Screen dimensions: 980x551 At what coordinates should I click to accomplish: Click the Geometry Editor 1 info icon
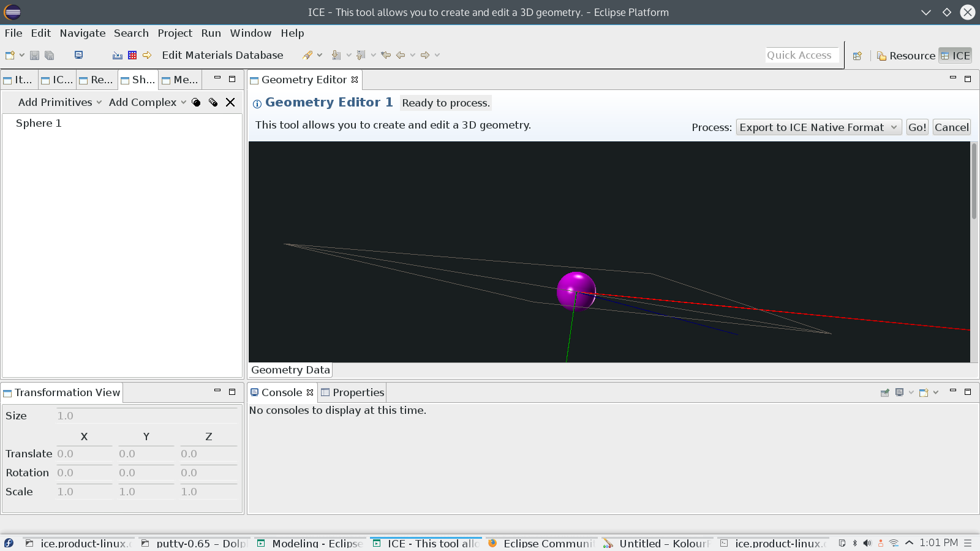point(257,103)
